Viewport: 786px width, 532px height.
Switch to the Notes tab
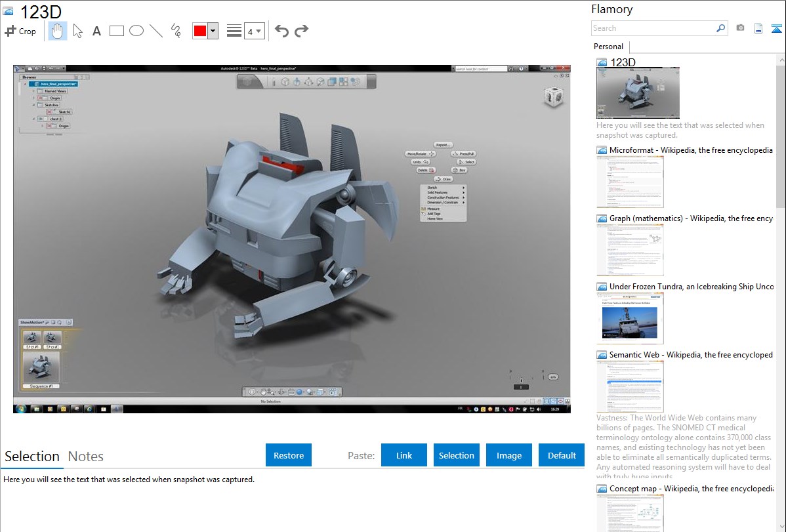[86, 457]
